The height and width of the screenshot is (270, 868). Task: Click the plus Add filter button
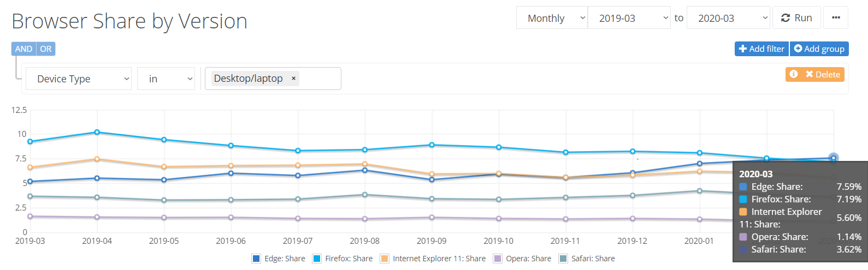[761, 49]
